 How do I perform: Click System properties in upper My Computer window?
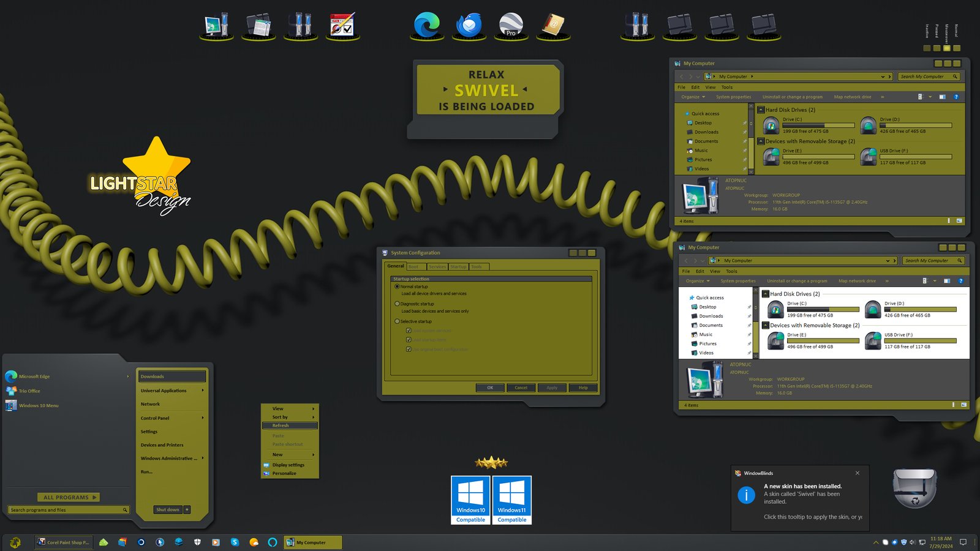point(733,97)
